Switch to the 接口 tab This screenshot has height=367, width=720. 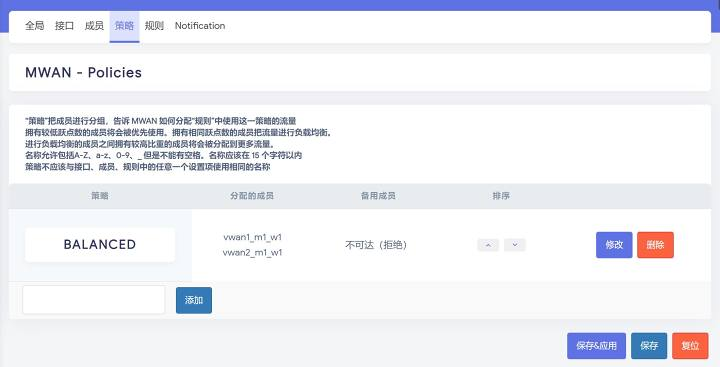click(x=64, y=26)
